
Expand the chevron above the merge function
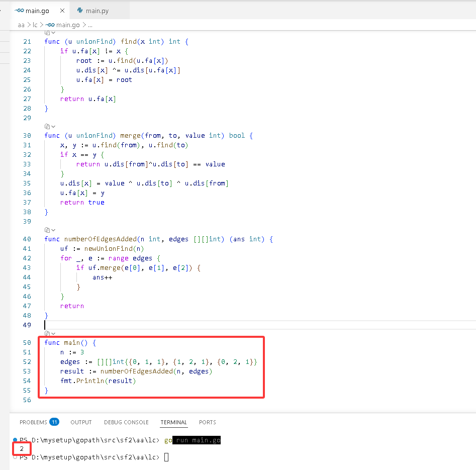(x=53, y=127)
